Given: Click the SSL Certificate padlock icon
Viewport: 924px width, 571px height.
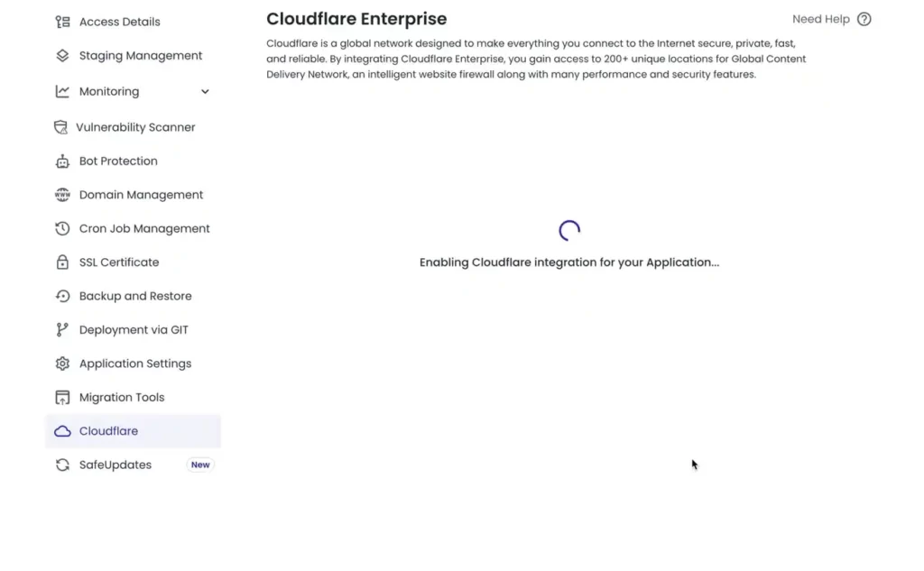Looking at the screenshot, I should tap(62, 262).
